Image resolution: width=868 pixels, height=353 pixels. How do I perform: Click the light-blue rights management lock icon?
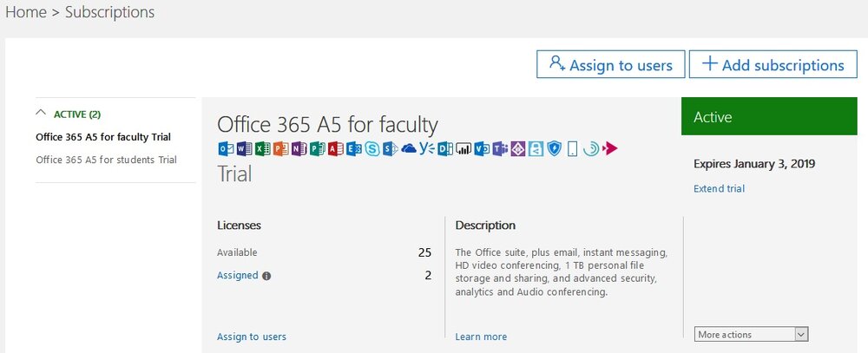[536, 149]
